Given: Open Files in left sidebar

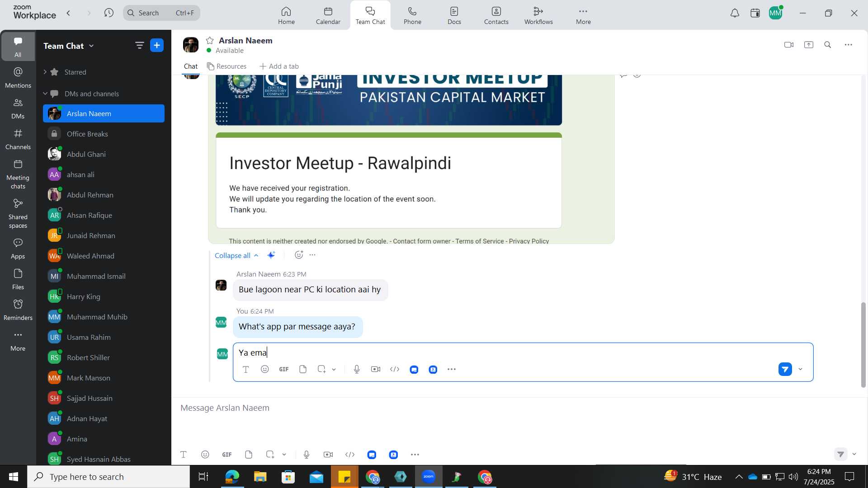Looking at the screenshot, I should click(x=18, y=279).
